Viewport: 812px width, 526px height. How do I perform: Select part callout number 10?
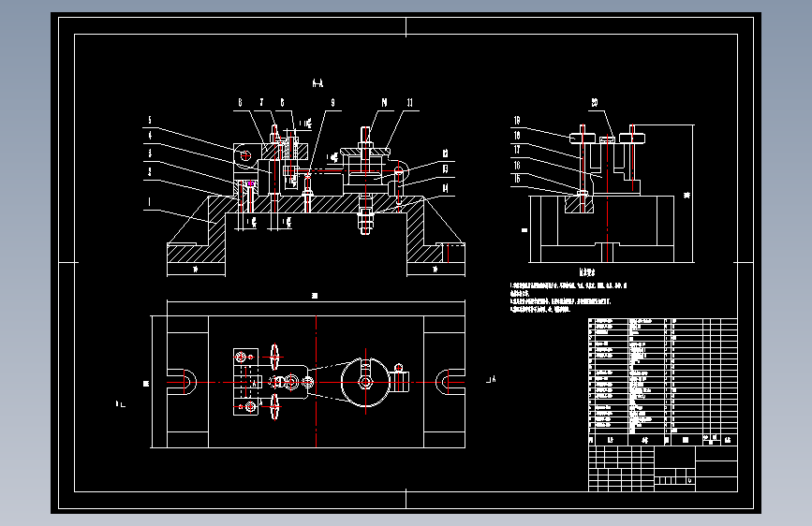click(384, 103)
